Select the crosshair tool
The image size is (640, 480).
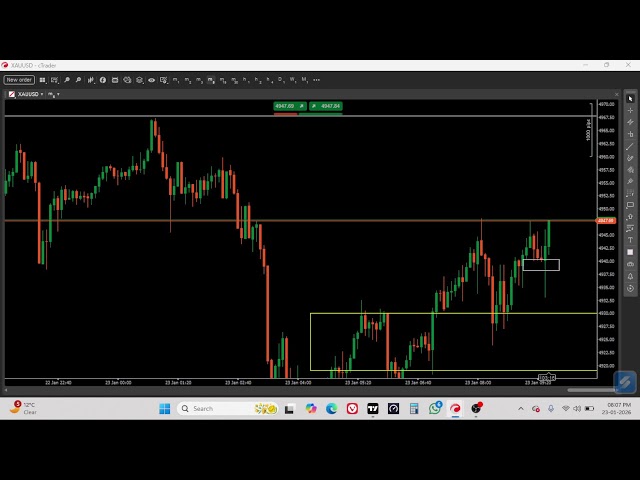click(630, 111)
